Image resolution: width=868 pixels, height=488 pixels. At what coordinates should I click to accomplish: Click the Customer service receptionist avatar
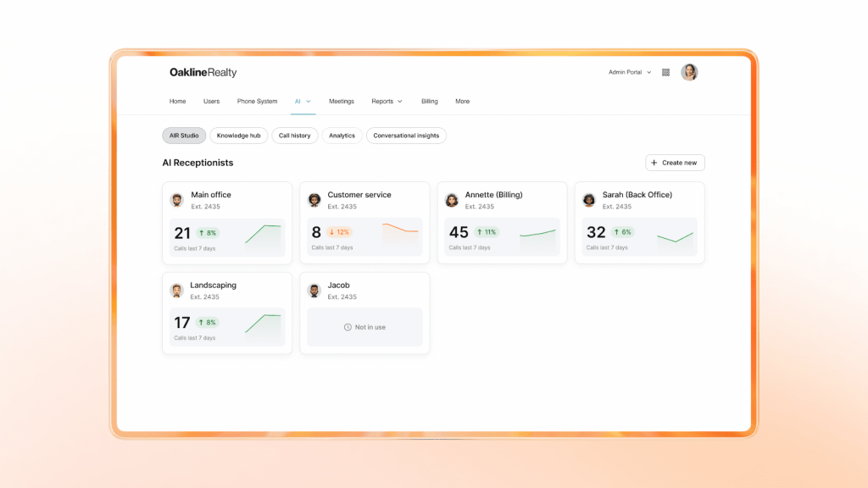coord(314,199)
